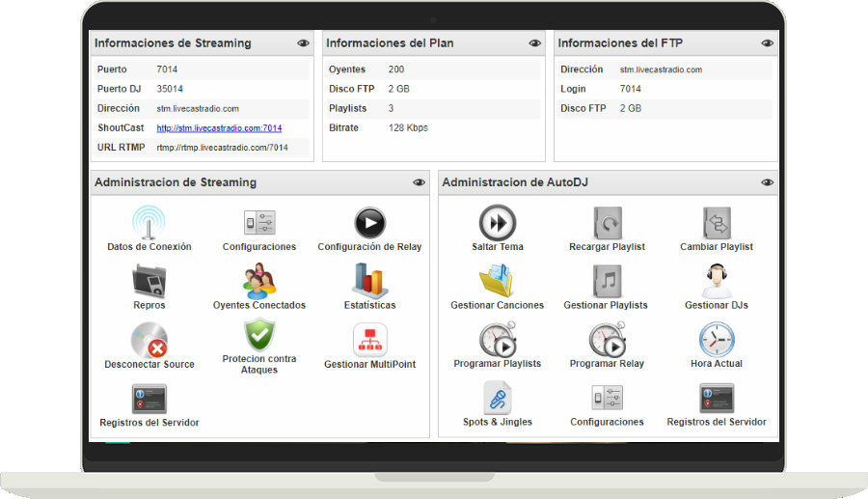Open the Spots & Jingles microphone icon
The width and height of the screenshot is (868, 499).
coord(497,398)
